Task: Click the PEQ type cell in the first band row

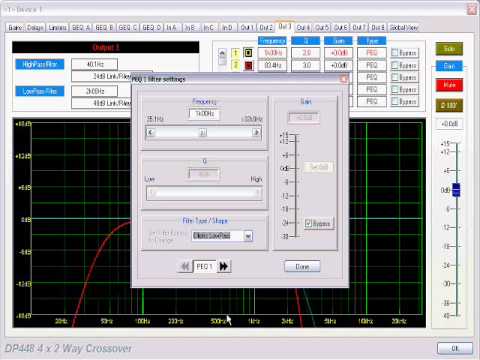Action: 372,53
